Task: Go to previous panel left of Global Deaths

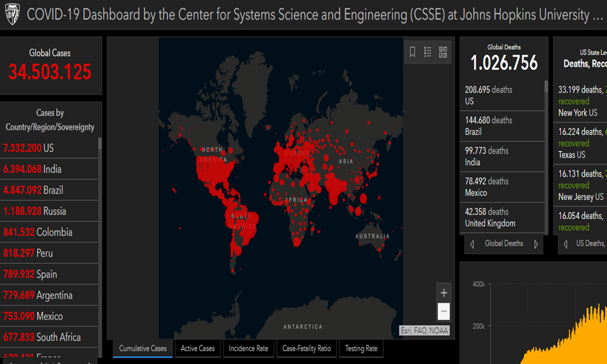Action: click(x=472, y=244)
